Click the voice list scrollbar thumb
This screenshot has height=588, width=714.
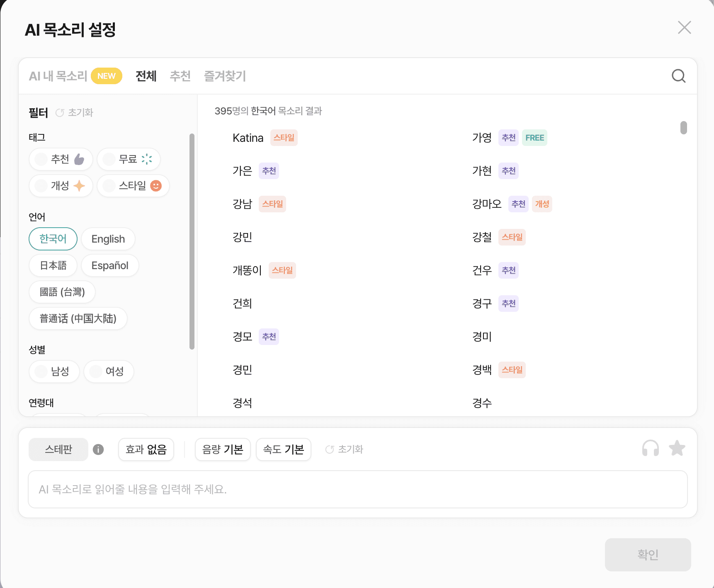(x=683, y=128)
